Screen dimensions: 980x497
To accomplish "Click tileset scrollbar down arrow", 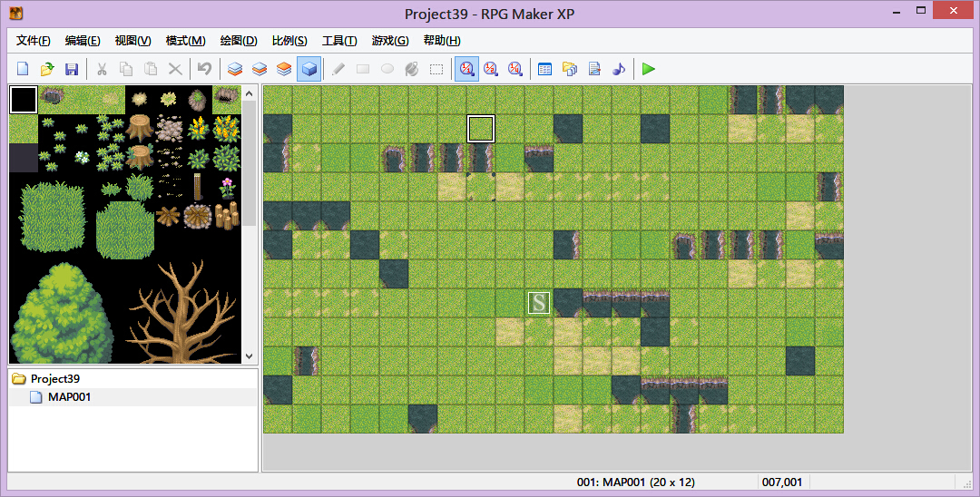I will (x=249, y=356).
